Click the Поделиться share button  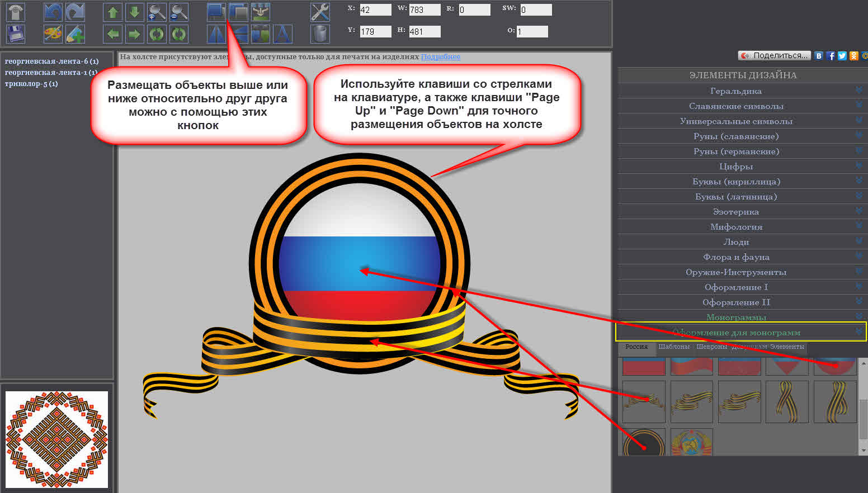point(775,55)
